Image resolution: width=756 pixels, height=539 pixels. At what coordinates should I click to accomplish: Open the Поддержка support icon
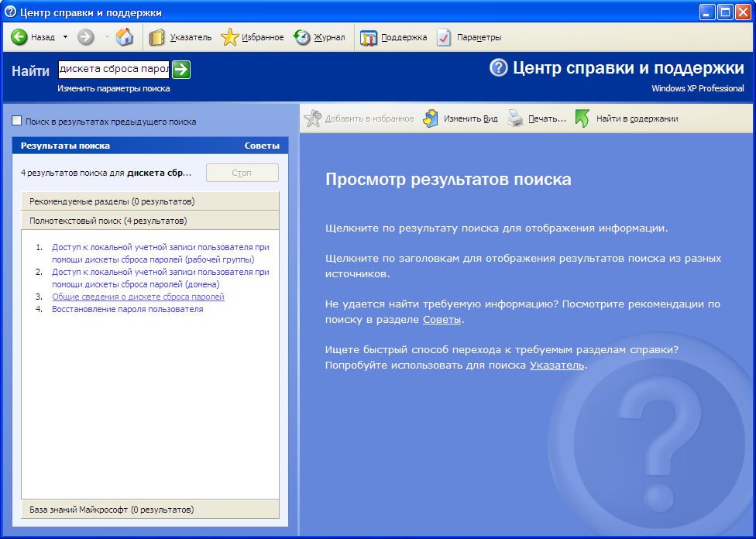point(369,37)
